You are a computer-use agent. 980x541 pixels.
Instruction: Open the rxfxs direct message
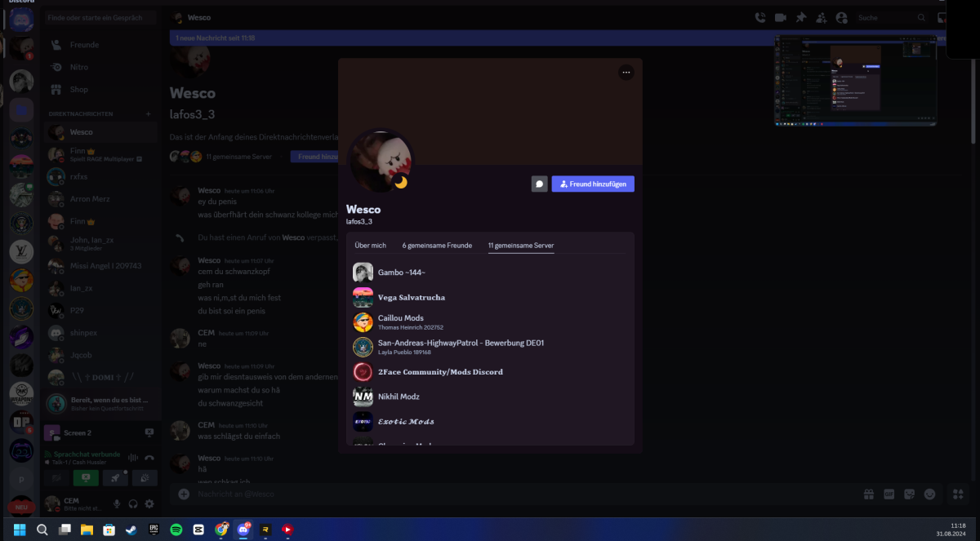pyautogui.click(x=101, y=176)
